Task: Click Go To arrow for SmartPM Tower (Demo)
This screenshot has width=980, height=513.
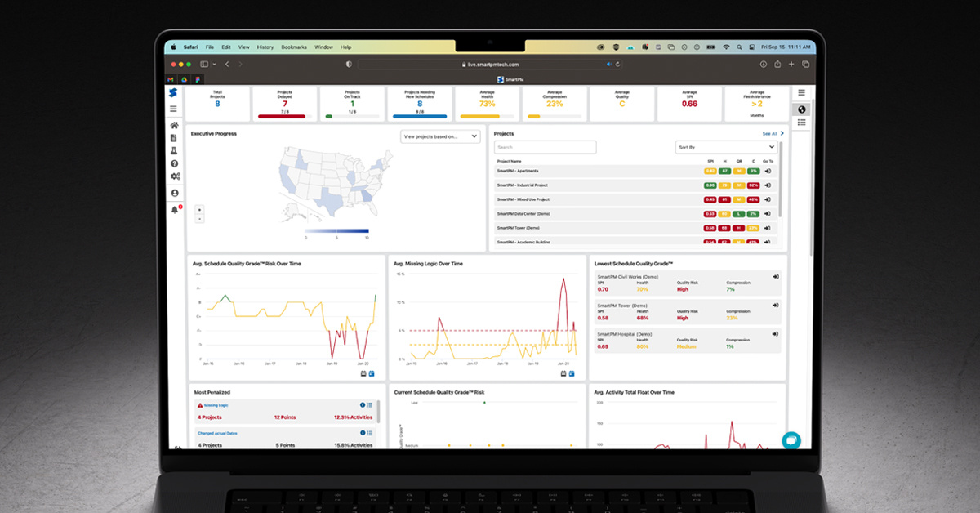Action: (x=768, y=228)
